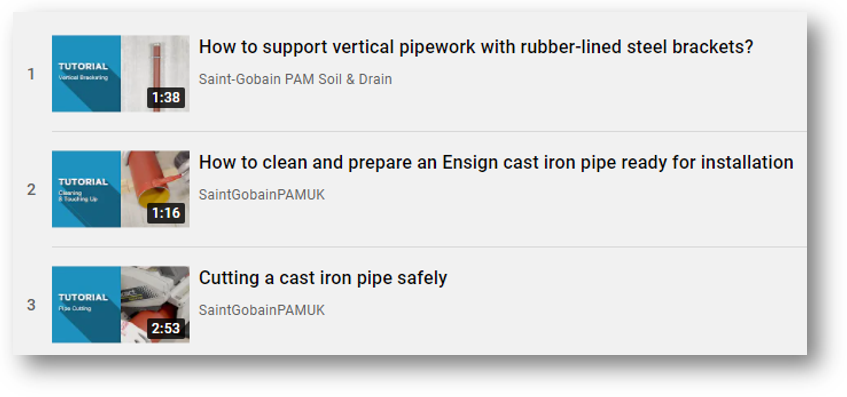Open 'How to clean and prepare an Ensign' title
Viewport: 847px width, 397px height.
point(496,163)
